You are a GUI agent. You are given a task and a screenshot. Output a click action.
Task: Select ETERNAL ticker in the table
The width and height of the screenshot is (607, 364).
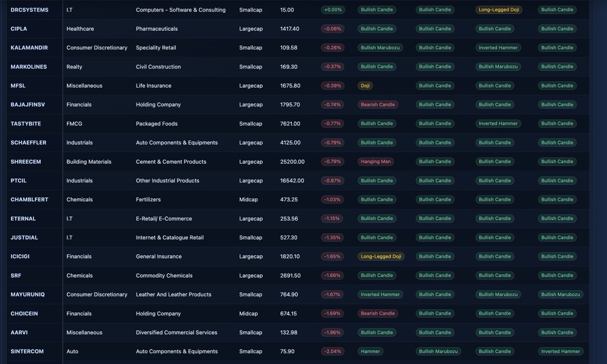(x=23, y=218)
